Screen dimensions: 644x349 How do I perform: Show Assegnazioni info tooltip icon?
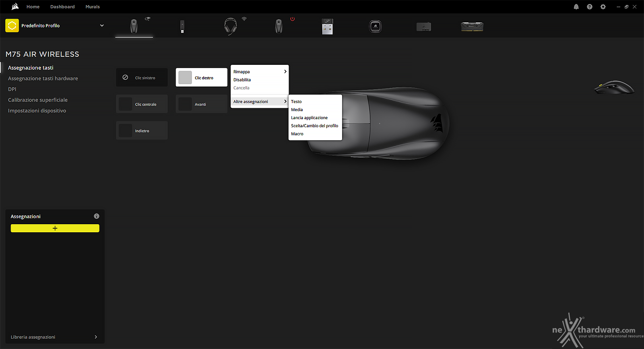tap(97, 216)
